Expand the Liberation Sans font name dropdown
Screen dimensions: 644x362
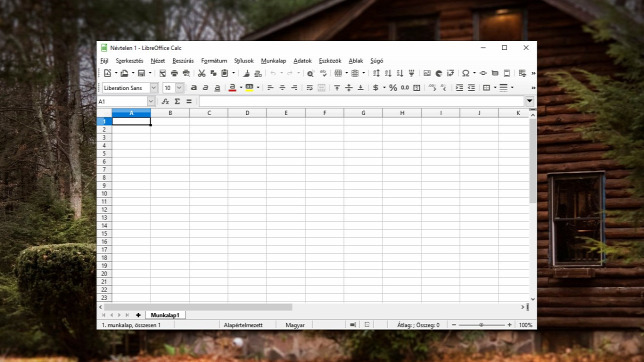[x=154, y=88]
